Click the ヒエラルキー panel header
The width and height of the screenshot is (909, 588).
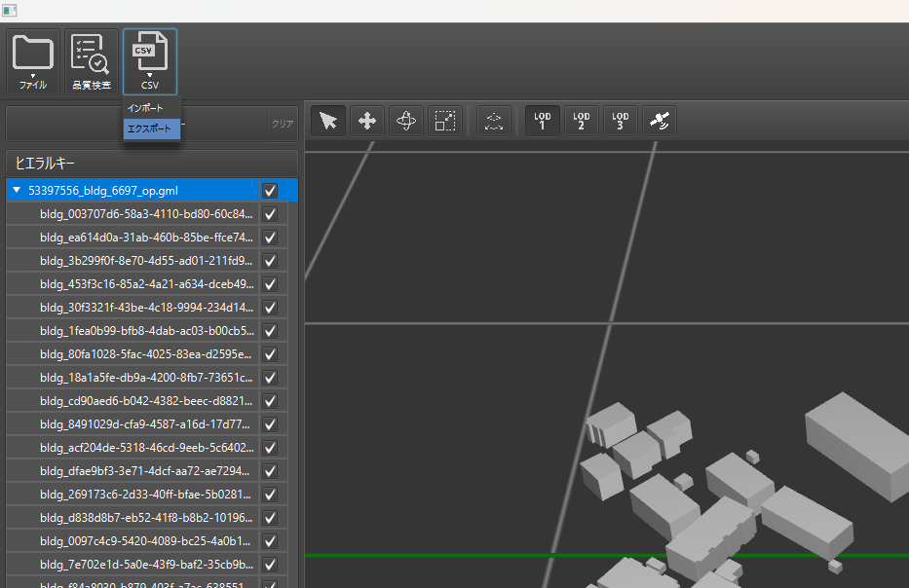152,164
